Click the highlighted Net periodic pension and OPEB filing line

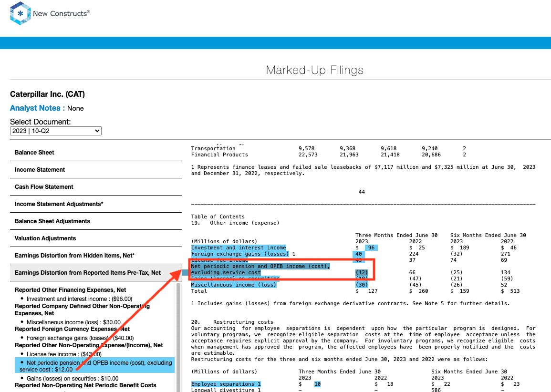click(x=261, y=266)
